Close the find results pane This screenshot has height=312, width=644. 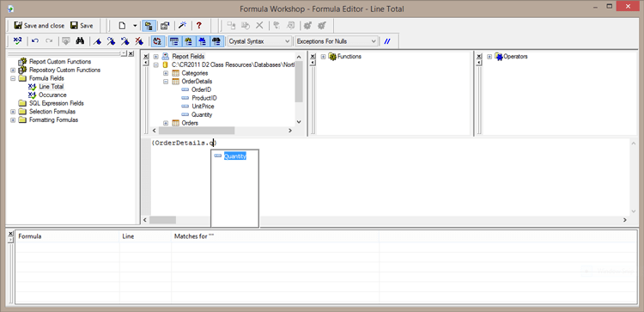click(x=11, y=234)
